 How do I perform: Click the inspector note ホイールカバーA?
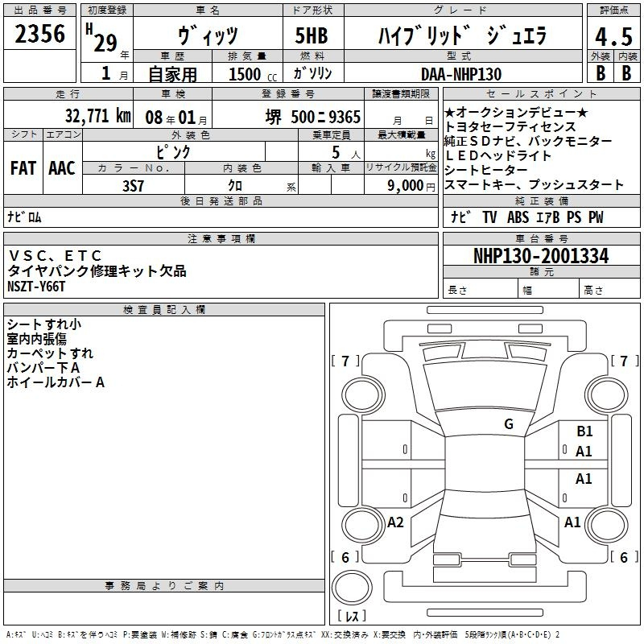(56, 382)
